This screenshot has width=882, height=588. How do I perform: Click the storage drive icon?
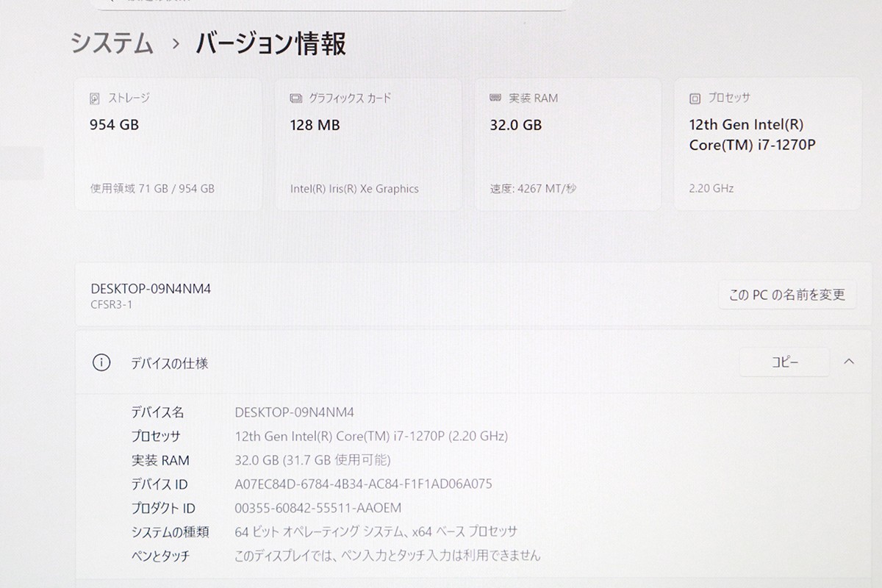(x=95, y=98)
